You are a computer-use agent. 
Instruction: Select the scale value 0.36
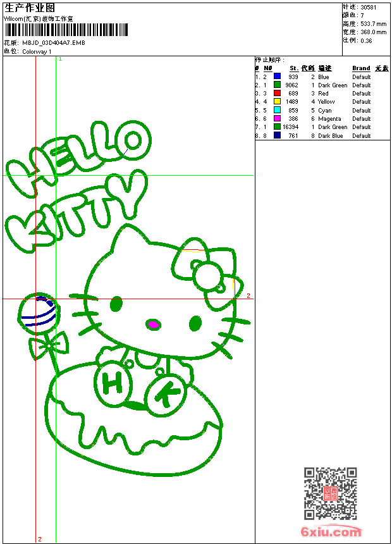point(366,41)
